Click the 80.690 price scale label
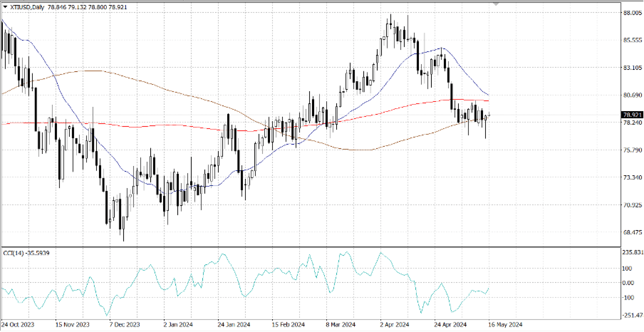The image size is (644, 332). tap(633, 95)
